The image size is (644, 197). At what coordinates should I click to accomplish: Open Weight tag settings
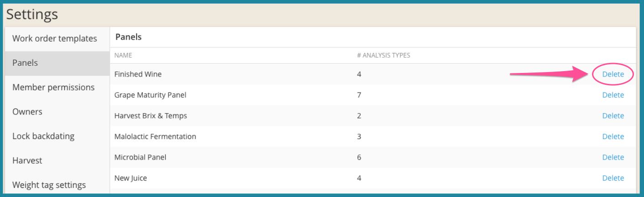click(x=49, y=185)
